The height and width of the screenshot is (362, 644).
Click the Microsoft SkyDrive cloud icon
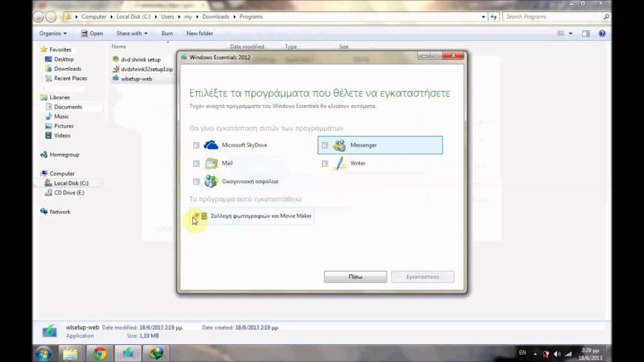211,145
